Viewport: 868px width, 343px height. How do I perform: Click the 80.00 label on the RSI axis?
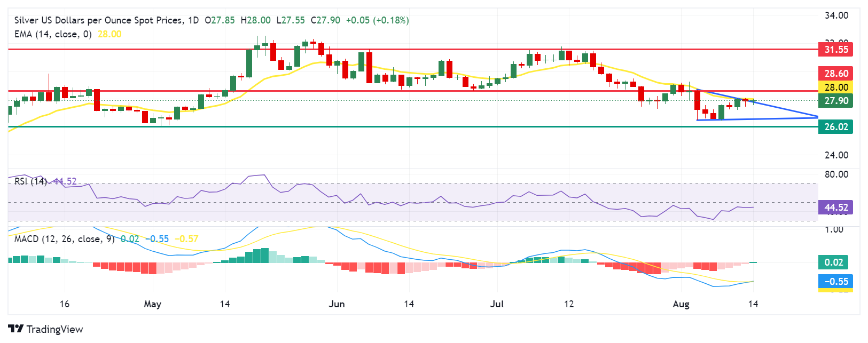click(836, 174)
